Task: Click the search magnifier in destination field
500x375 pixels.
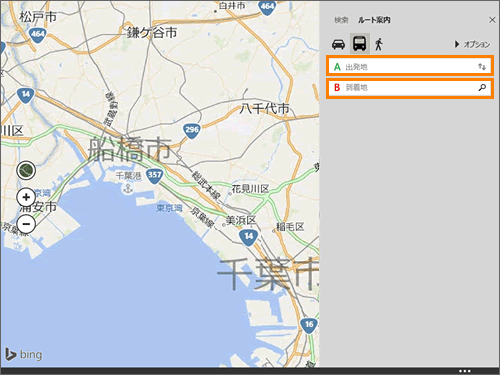Action: tap(482, 87)
